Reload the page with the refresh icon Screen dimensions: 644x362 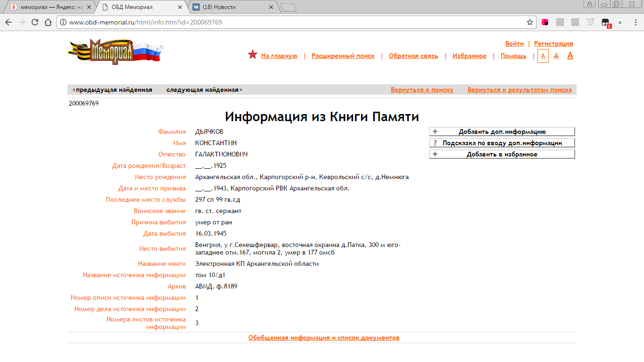[x=34, y=22]
